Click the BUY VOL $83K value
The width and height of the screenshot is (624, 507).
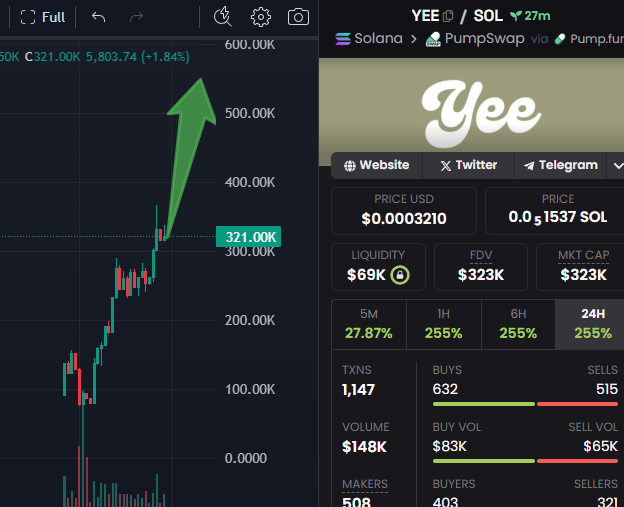449,446
